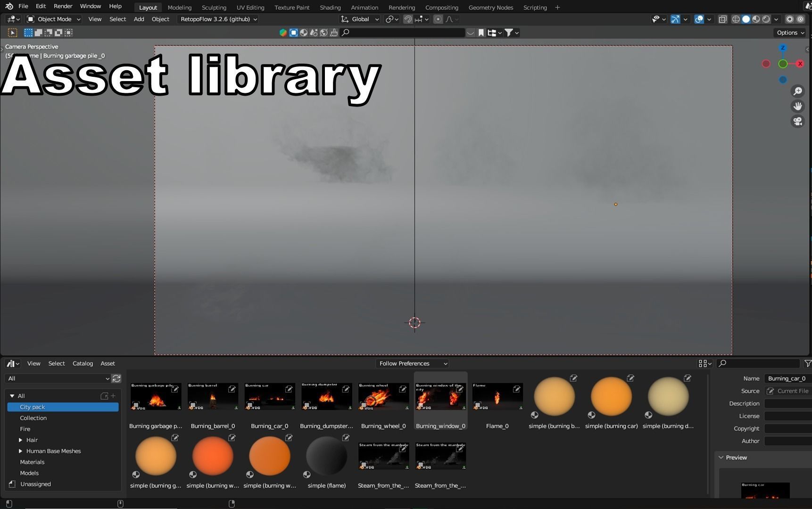Open the Global transform orientation dropdown
Viewport: 812px width, 509px height.
[360, 19]
